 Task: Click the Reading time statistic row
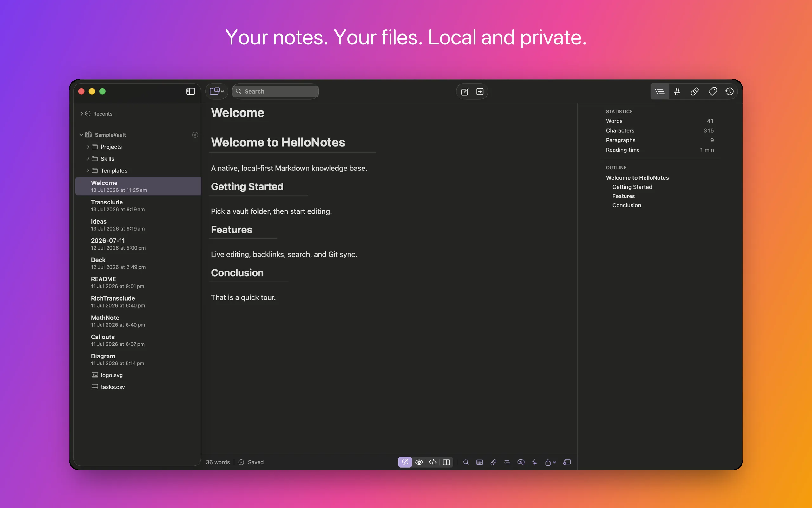(x=660, y=150)
